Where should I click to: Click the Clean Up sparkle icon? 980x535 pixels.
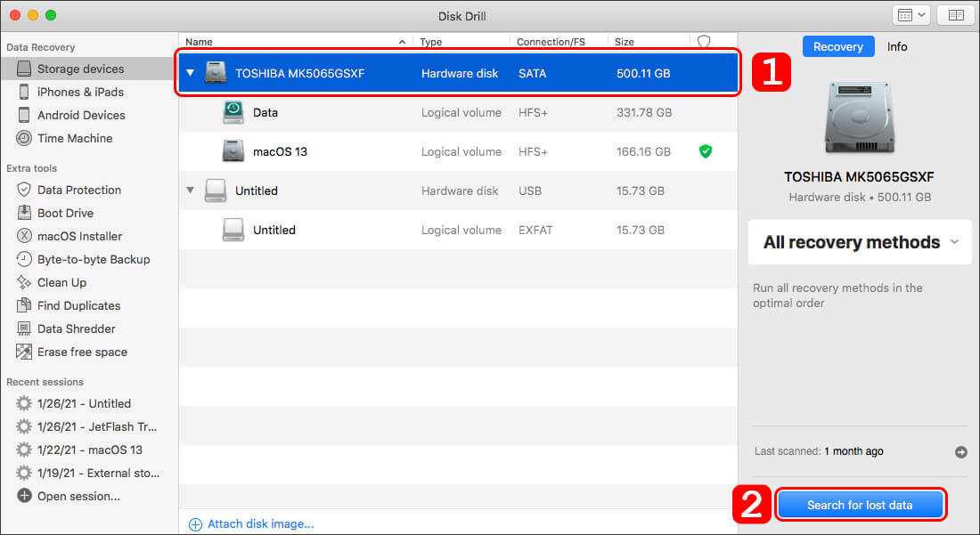(x=24, y=282)
